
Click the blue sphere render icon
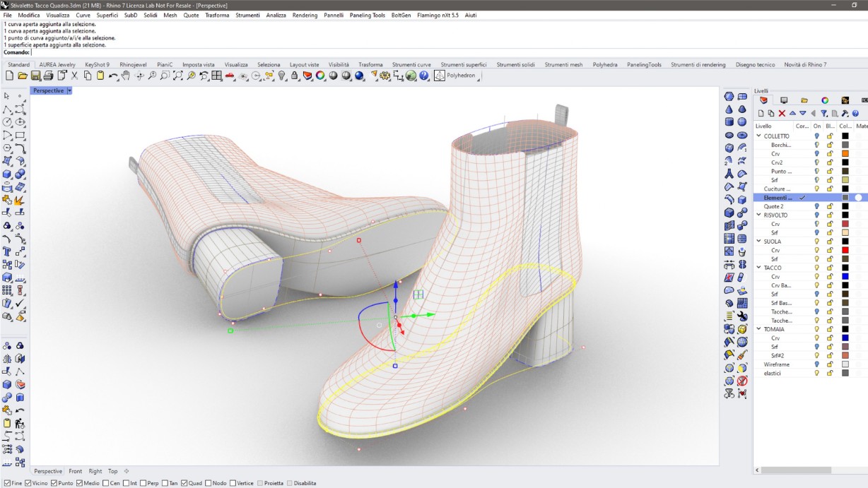pyautogui.click(x=359, y=76)
